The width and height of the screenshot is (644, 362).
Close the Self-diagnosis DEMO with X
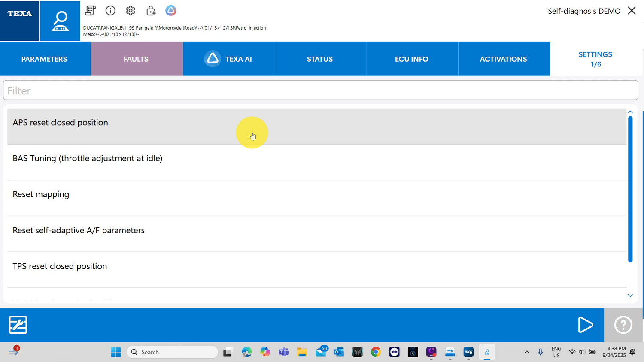632,11
